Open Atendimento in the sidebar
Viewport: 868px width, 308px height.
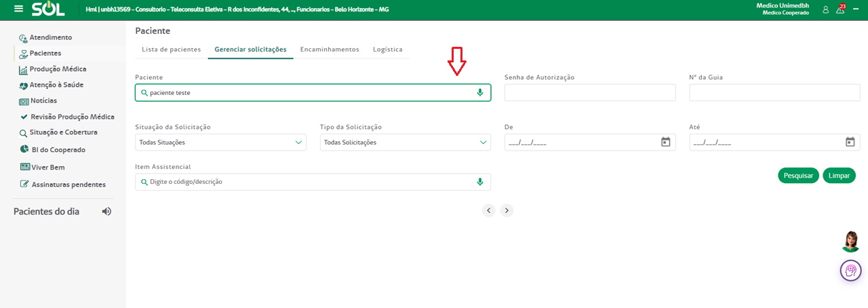click(51, 37)
